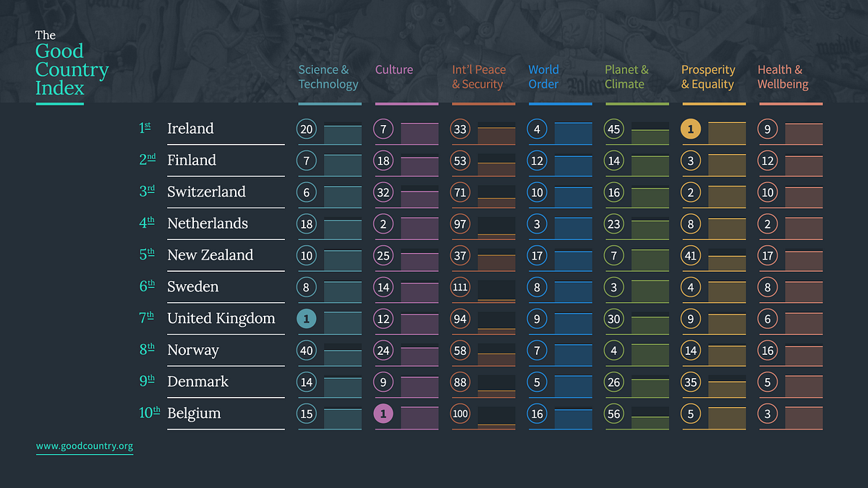
Task: Click Belgium's Planet & Climate rank 56 circle
Action: [614, 414]
